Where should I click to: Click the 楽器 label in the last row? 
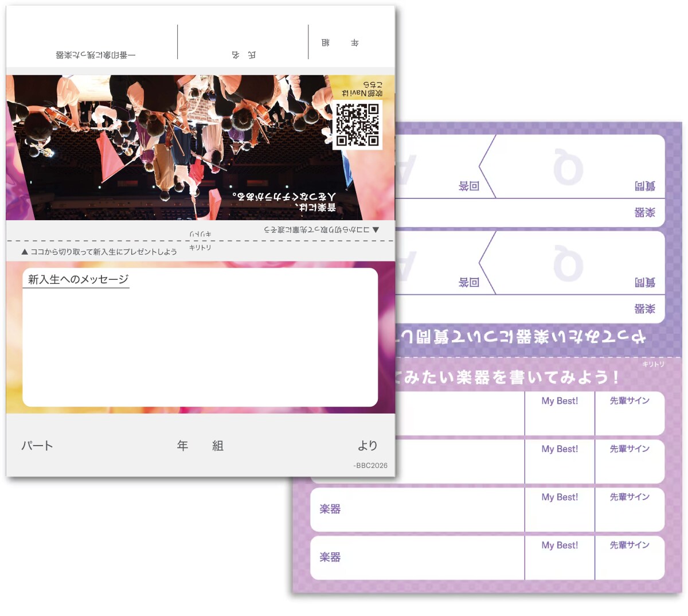pos(330,557)
